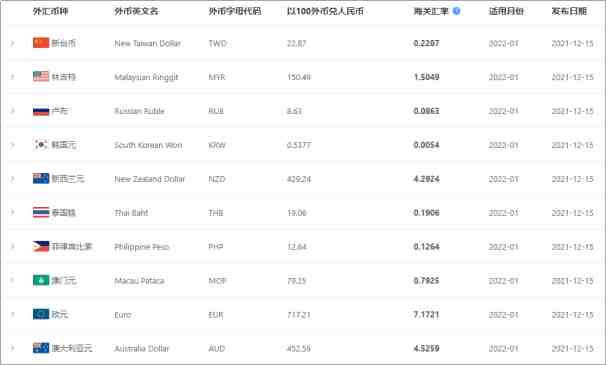The image size is (606, 365).
Task: Click the Russian Ruble flag icon
Action: (41, 111)
